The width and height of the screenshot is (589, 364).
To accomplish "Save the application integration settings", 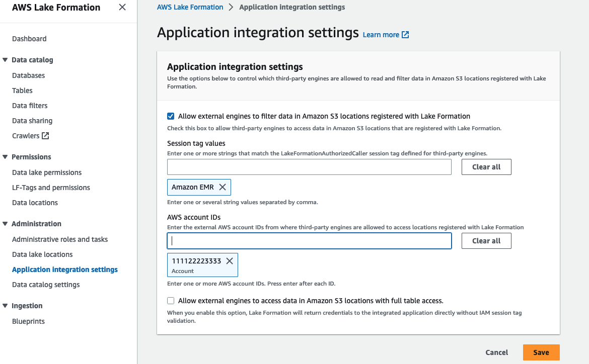I will coord(541,352).
